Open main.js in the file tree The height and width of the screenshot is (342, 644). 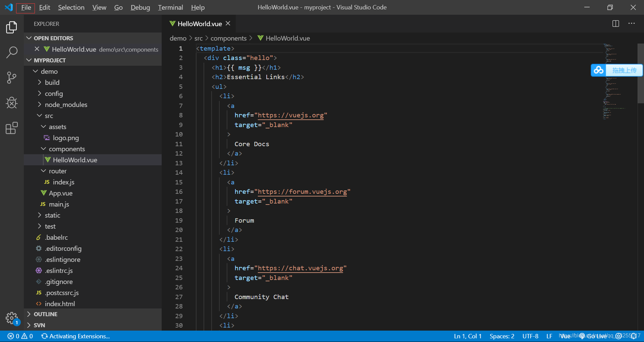93,204
